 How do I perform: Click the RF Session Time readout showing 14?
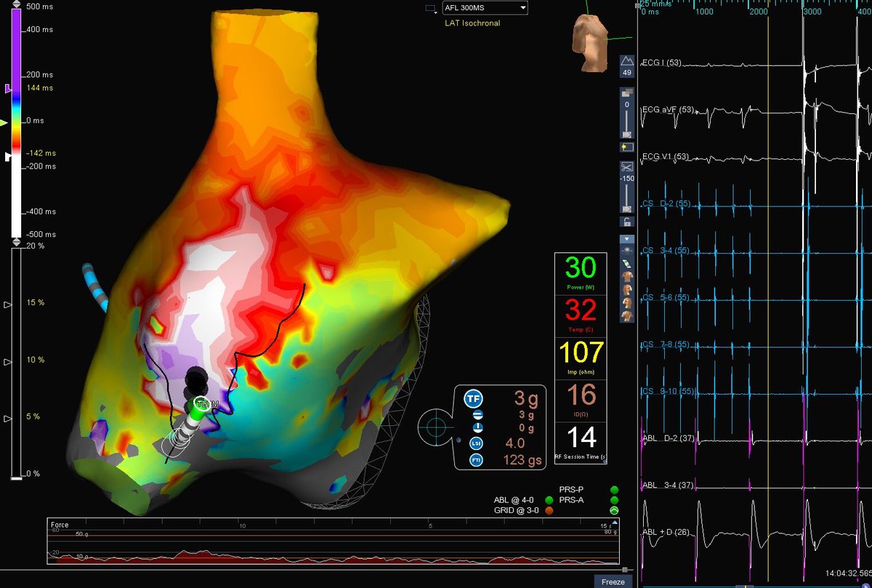click(581, 442)
